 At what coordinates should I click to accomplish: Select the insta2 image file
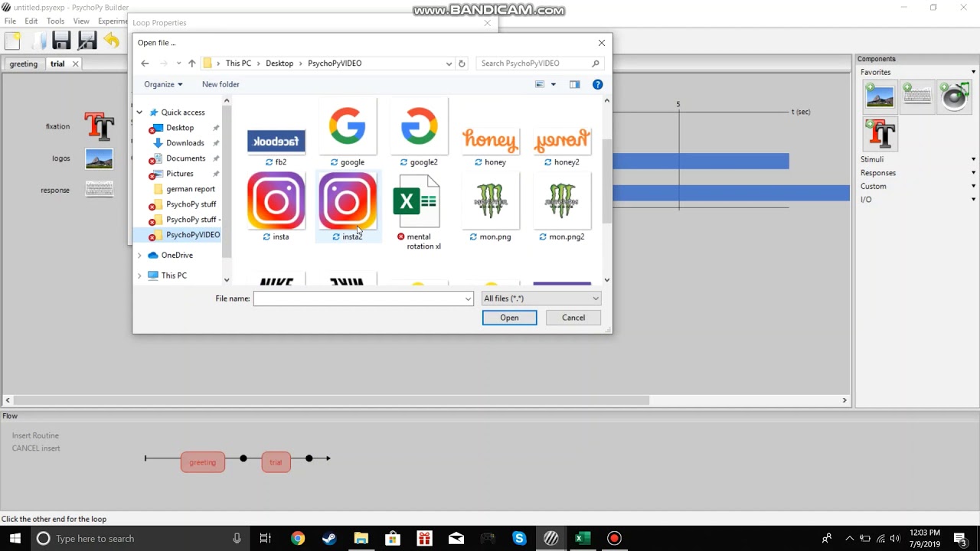tap(348, 207)
